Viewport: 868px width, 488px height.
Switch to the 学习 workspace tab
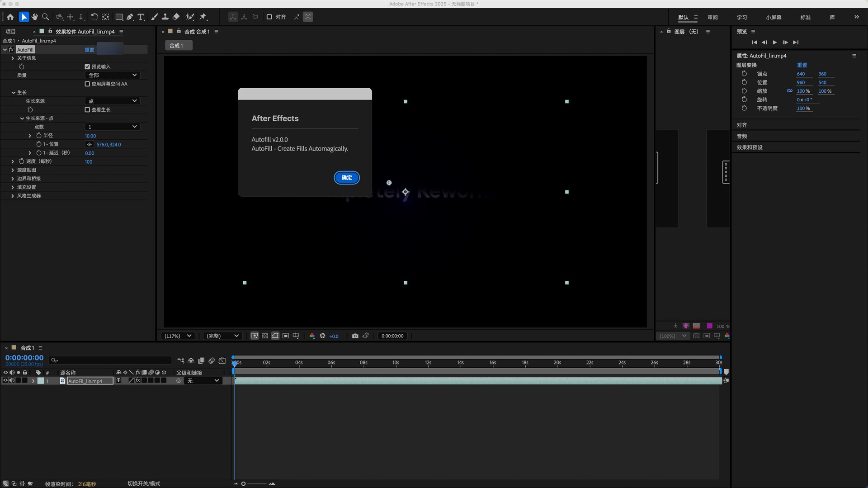(741, 17)
